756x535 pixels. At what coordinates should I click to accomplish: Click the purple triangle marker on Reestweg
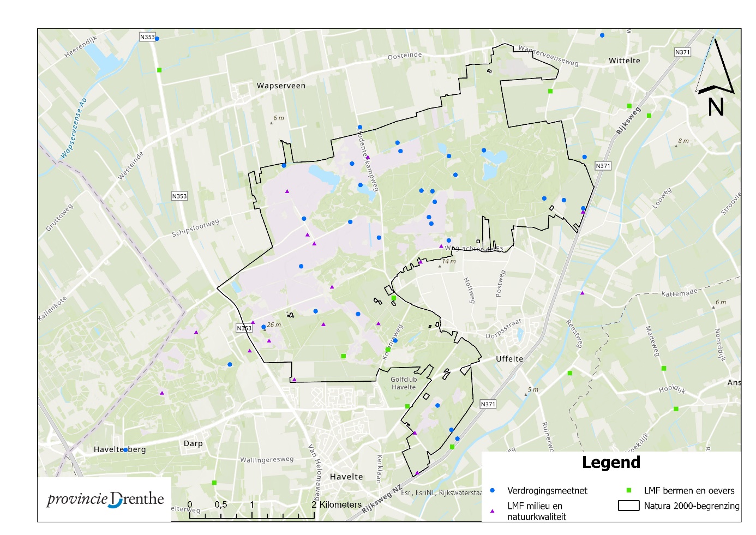(582, 293)
